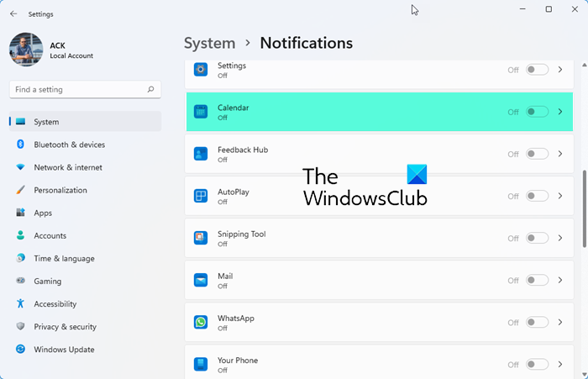The image size is (588, 379).
Task: Expand Feedback Hub row chevron
Action: (560, 154)
